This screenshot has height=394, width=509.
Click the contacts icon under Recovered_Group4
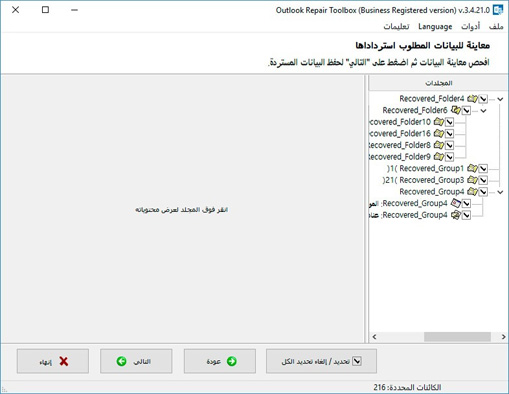456,215
